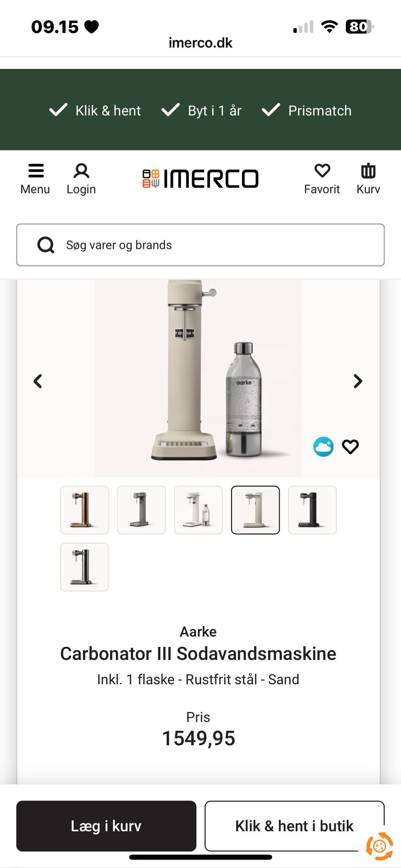
Task: Show previous product image with left chevron
Action: click(38, 381)
